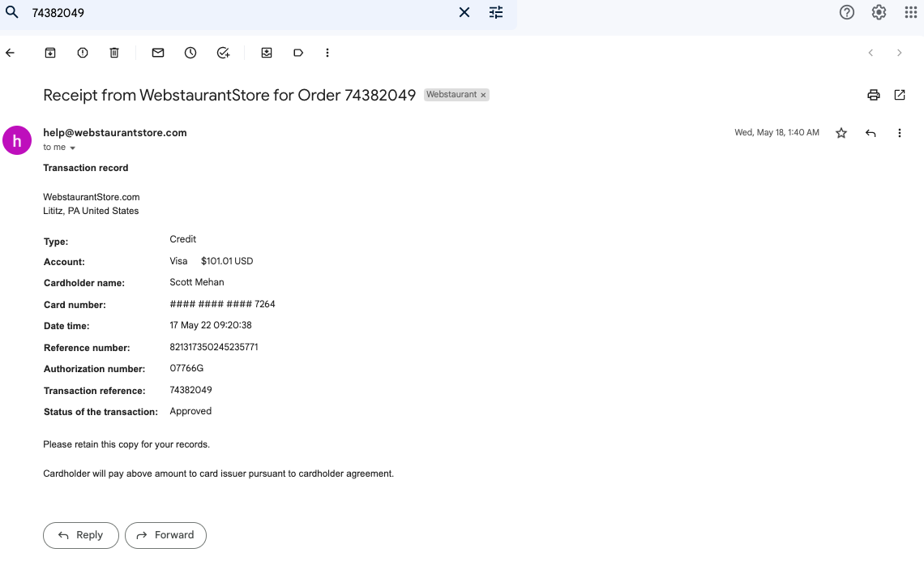
Task: Archive this receipt email
Action: click(50, 53)
